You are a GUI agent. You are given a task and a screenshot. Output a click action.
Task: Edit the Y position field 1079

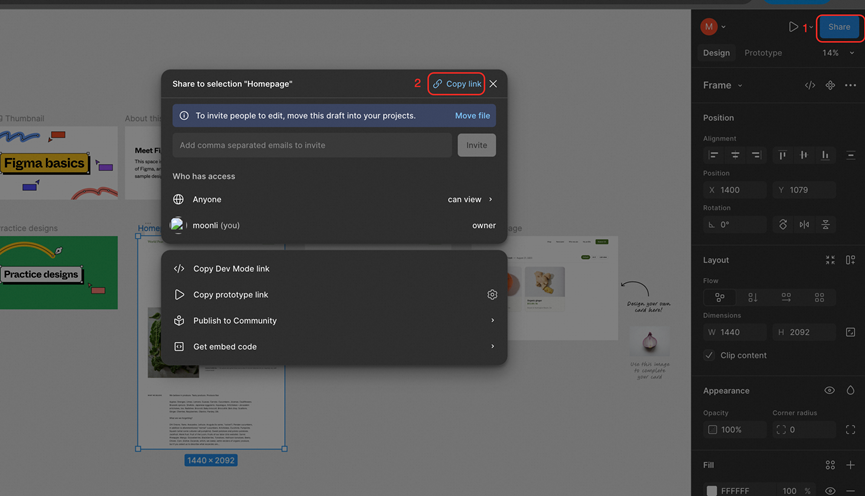[x=804, y=190]
